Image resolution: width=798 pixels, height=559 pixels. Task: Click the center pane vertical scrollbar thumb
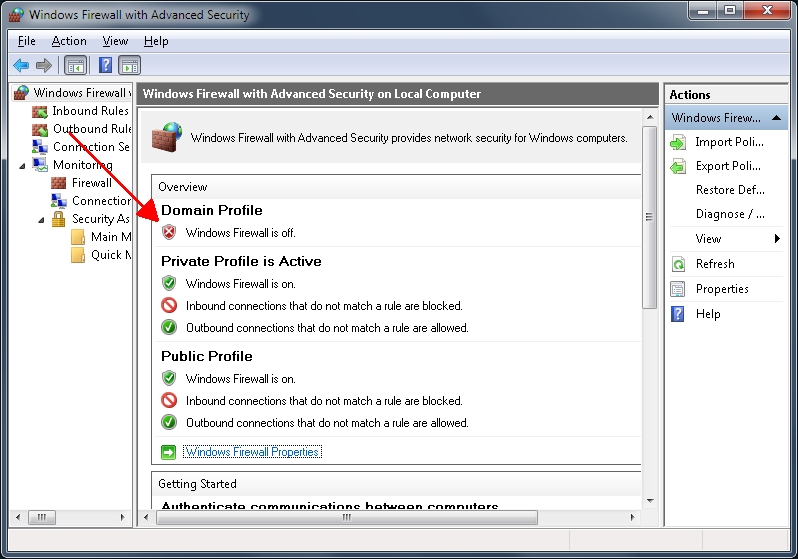pyautogui.click(x=649, y=217)
